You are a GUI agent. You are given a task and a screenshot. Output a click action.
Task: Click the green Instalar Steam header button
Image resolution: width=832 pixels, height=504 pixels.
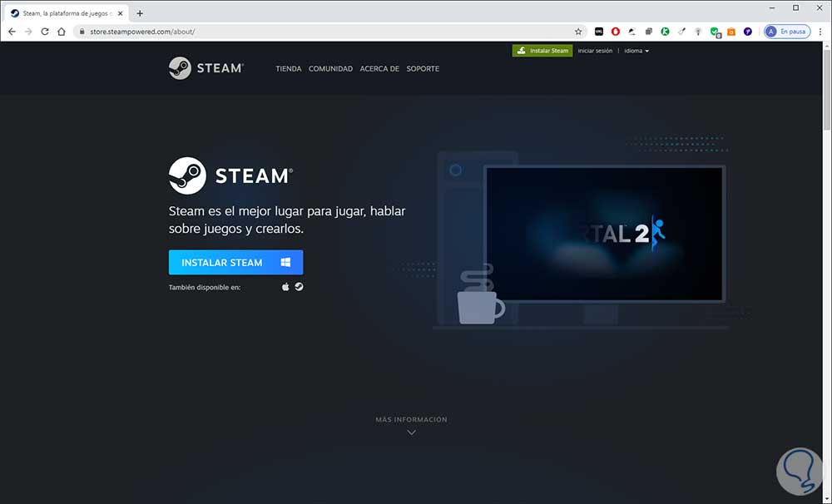coord(542,51)
